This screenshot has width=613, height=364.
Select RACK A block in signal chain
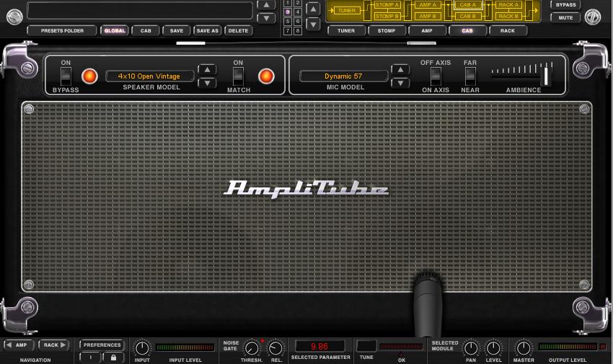coord(508,5)
